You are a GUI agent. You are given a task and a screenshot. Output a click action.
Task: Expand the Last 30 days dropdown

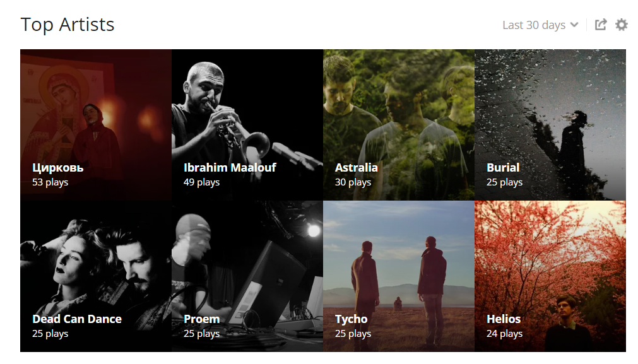click(540, 25)
